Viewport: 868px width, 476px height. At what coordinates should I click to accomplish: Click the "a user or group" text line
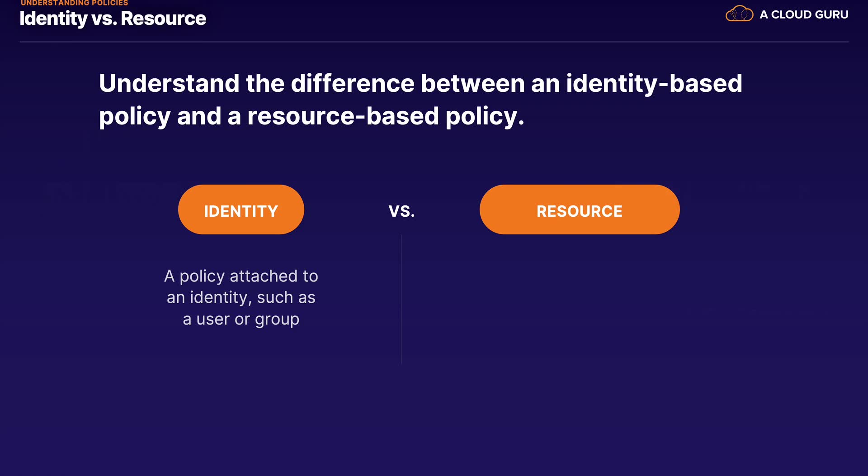[241, 319]
